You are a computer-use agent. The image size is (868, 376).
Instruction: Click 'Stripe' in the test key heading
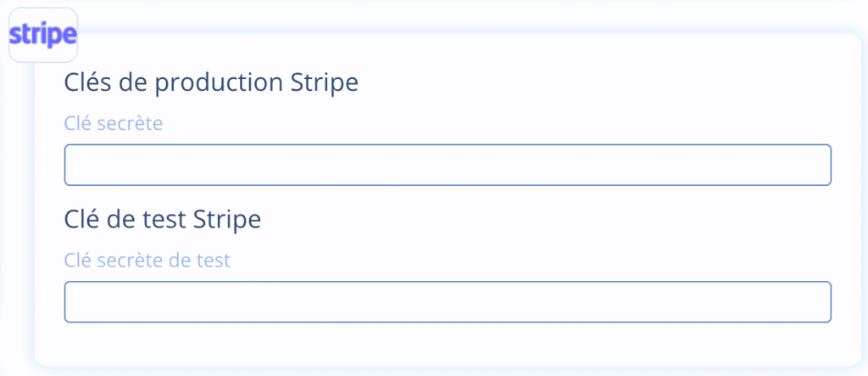click(x=227, y=219)
